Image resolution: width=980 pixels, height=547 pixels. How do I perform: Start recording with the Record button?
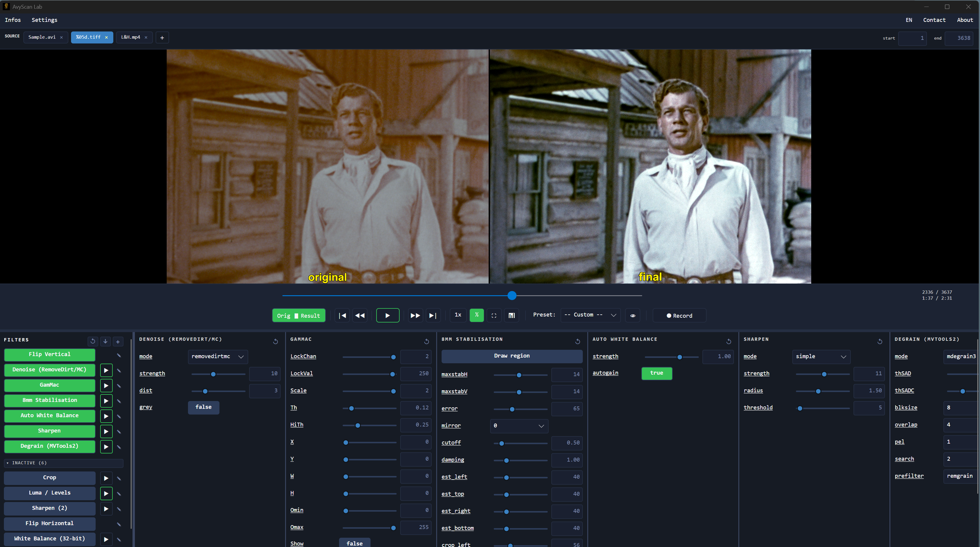[x=679, y=315]
